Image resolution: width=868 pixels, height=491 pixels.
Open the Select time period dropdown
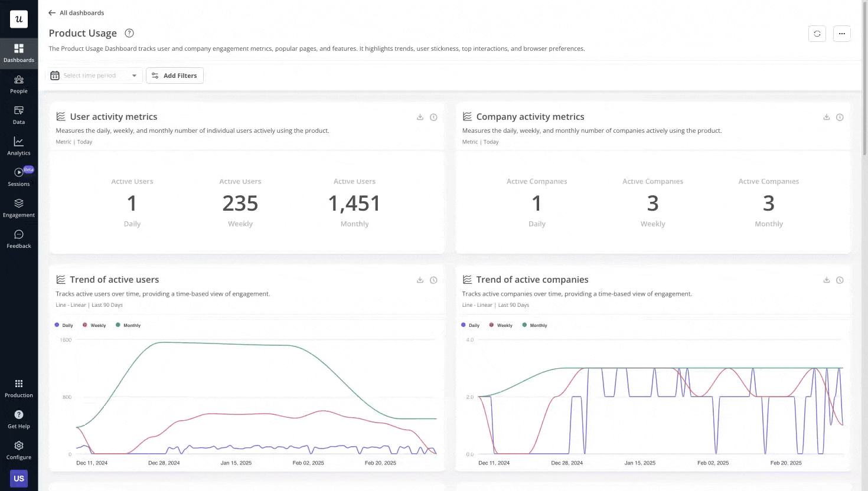click(94, 76)
